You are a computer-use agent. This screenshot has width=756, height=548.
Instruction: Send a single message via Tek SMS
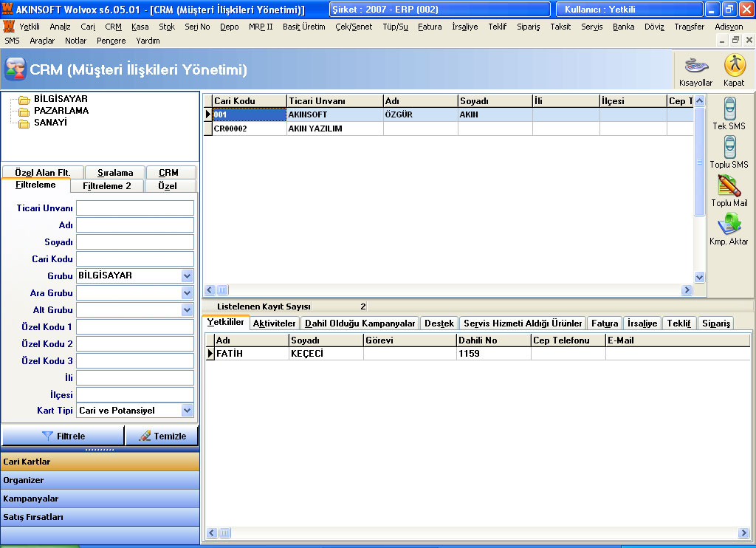point(729,113)
